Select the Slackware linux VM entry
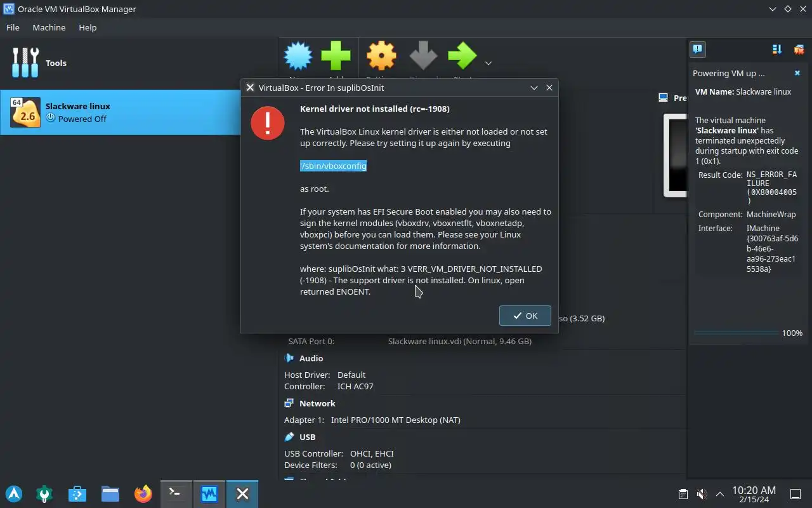The width and height of the screenshot is (812, 508). pyautogui.click(x=121, y=112)
